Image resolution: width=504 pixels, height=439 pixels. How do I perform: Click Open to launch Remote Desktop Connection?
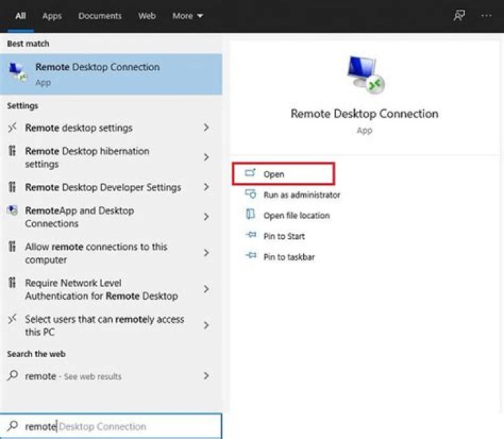pyautogui.click(x=283, y=174)
